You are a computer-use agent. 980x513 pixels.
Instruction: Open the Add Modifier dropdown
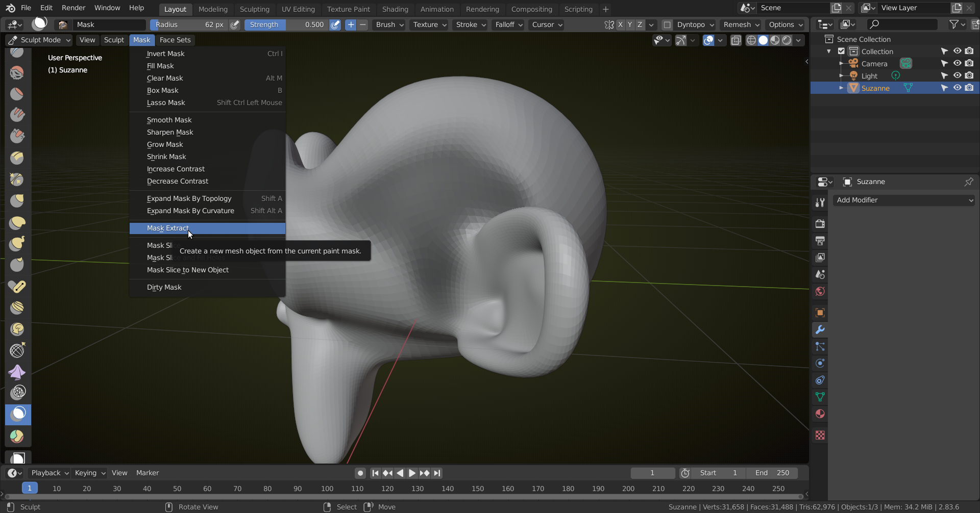point(903,200)
